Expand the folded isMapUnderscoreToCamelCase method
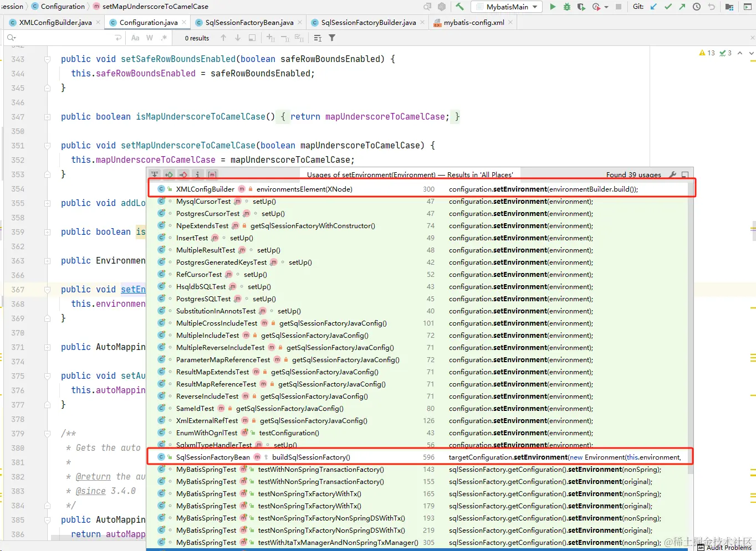 point(48,117)
